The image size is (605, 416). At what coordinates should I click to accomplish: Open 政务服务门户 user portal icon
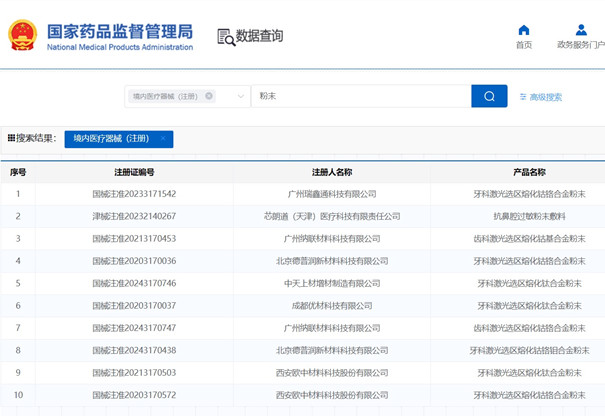[581, 30]
